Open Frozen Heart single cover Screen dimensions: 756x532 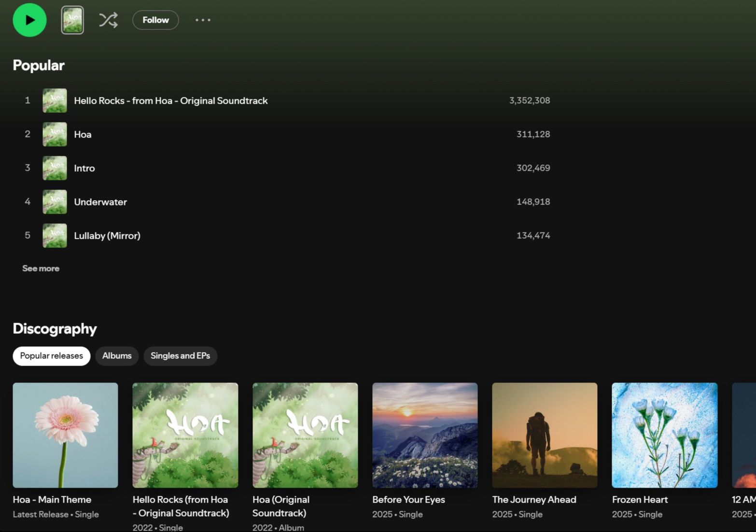click(664, 435)
